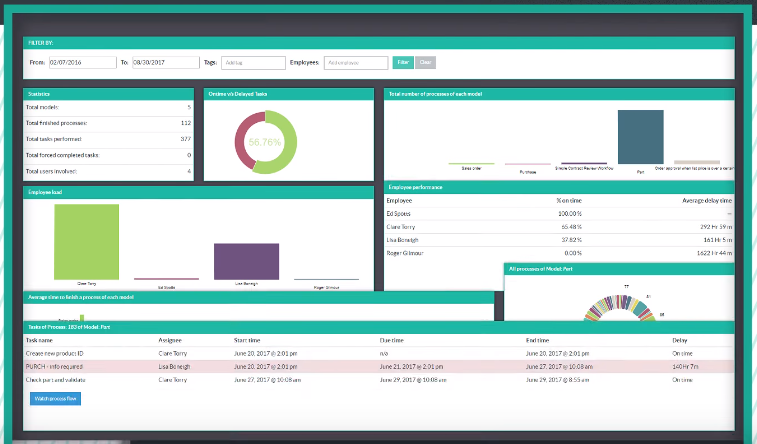Viewport: 757px width, 444px height.
Task: Click the 'Average time to finish a process' header
Action: point(259,297)
